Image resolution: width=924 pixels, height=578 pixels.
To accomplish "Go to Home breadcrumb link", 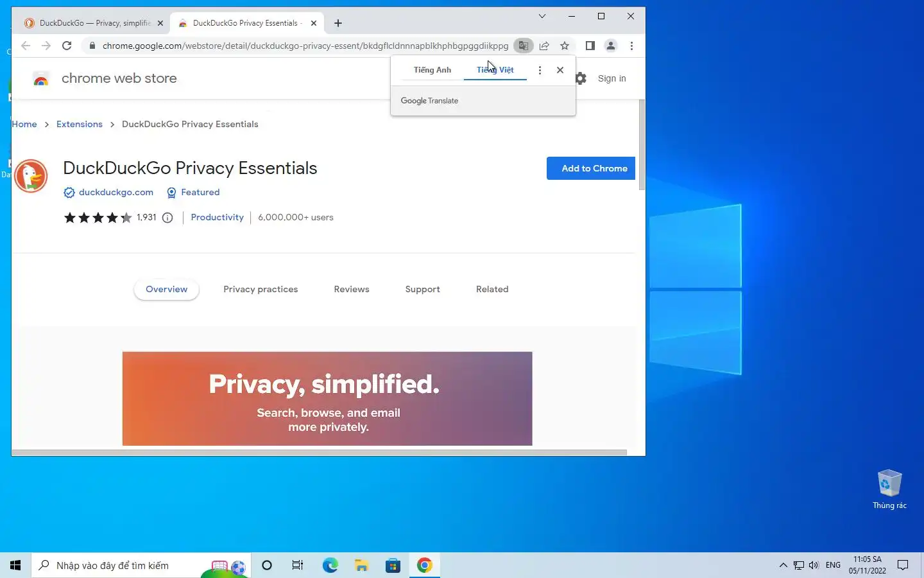I will tap(24, 124).
